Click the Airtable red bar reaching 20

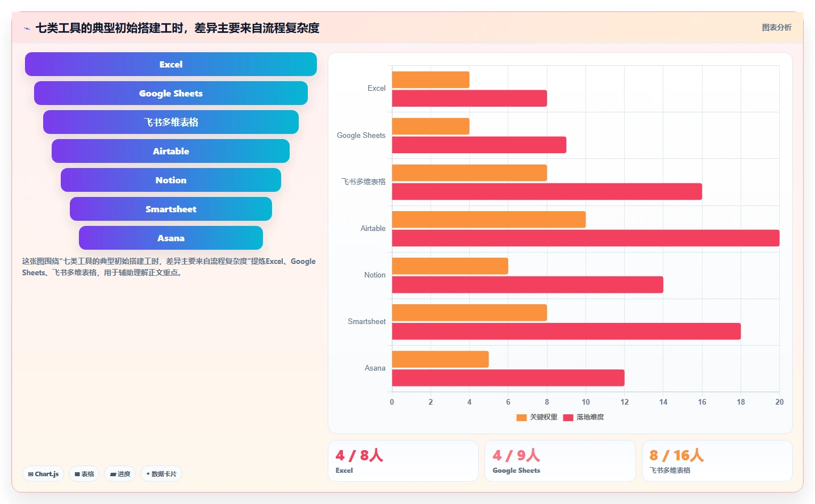point(586,238)
